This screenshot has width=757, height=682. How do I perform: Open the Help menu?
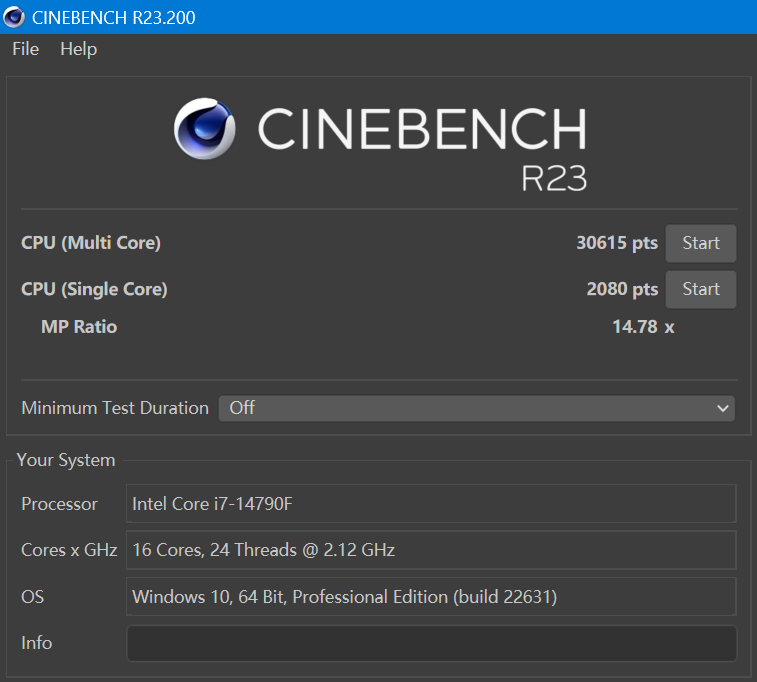pos(78,49)
